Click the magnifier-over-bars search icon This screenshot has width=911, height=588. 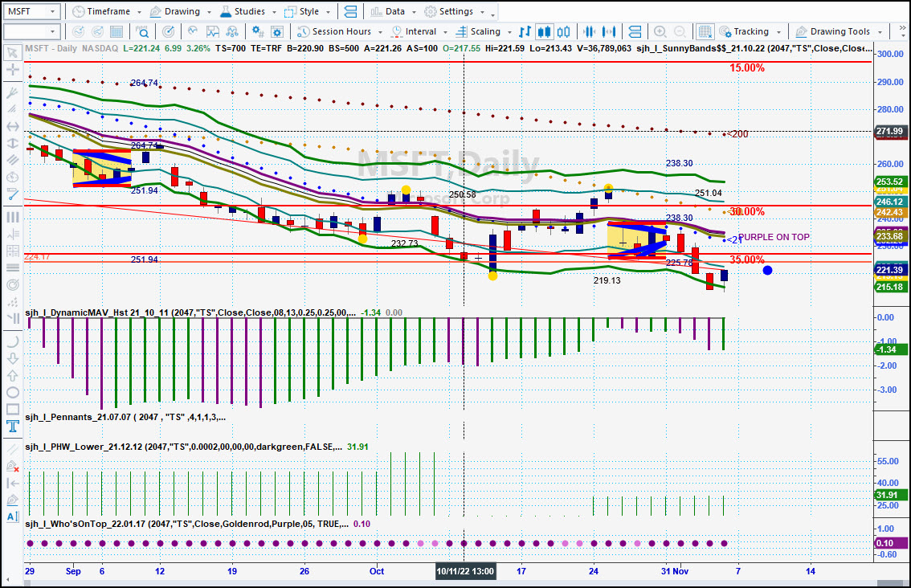(x=141, y=31)
